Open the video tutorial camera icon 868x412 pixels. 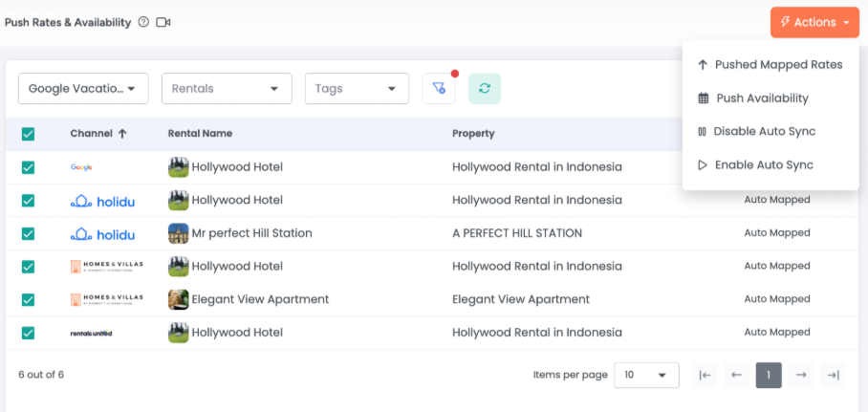click(x=163, y=22)
